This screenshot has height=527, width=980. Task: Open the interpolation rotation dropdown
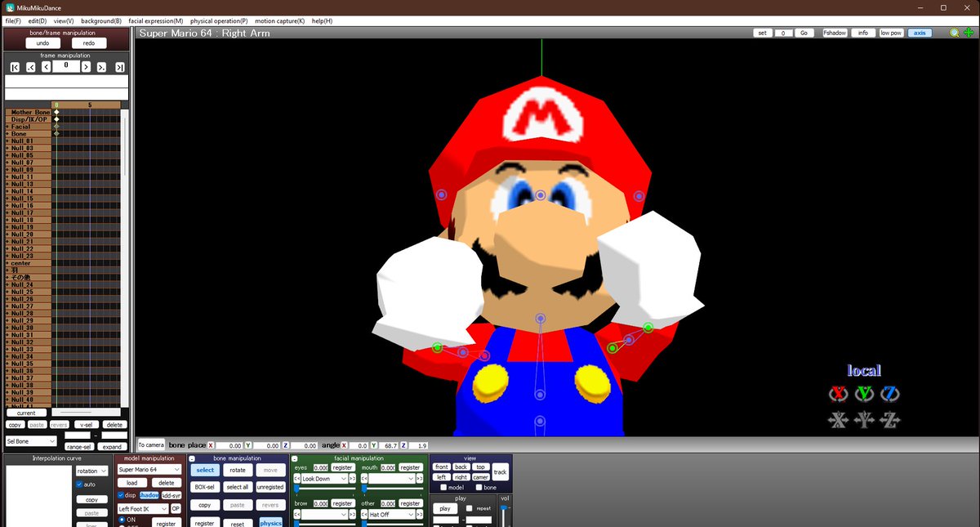[x=92, y=471]
